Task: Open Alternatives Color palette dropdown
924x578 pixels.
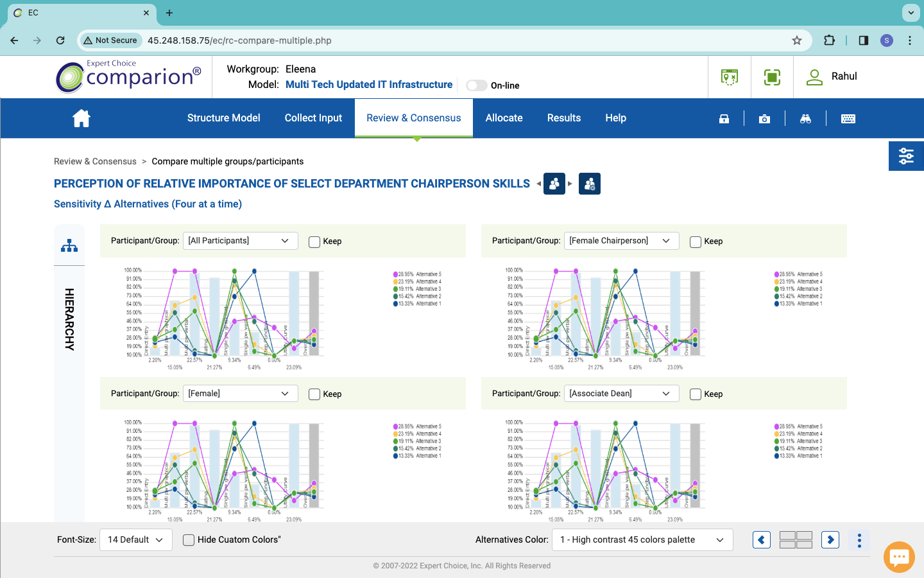Action: (x=642, y=540)
